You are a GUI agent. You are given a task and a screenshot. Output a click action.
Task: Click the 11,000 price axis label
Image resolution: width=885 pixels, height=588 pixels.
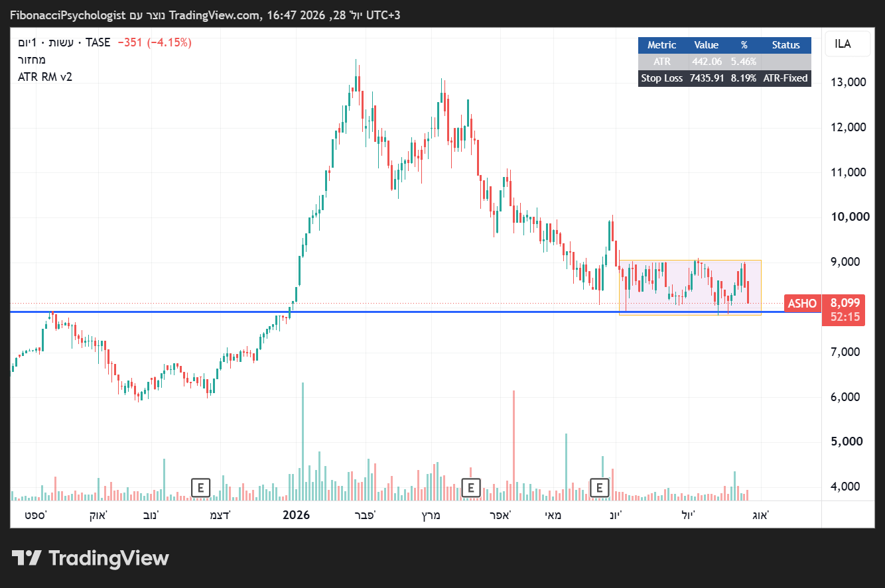click(x=849, y=172)
